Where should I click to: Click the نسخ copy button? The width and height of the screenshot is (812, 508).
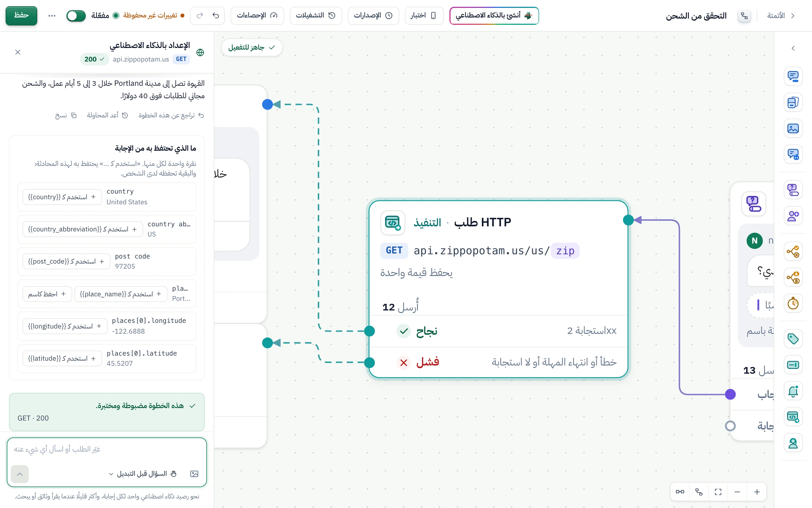click(x=66, y=115)
